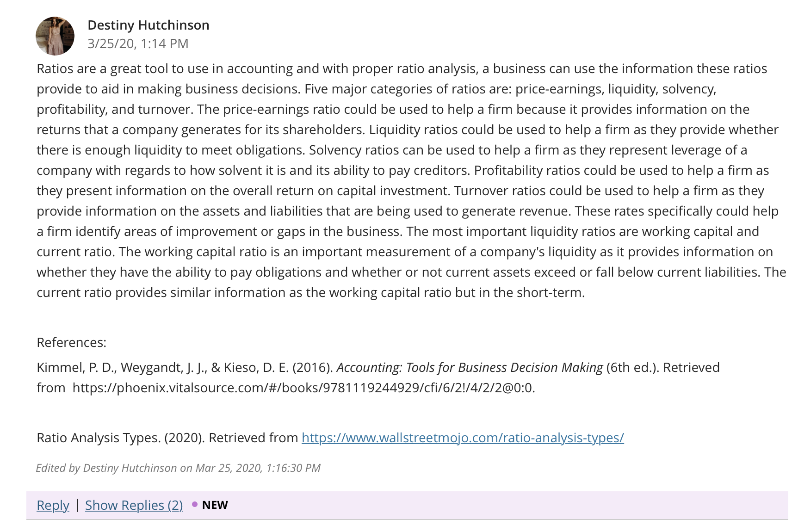This screenshot has height=532, width=792.
Task: Click the NEW badge label
Action: [x=215, y=505]
